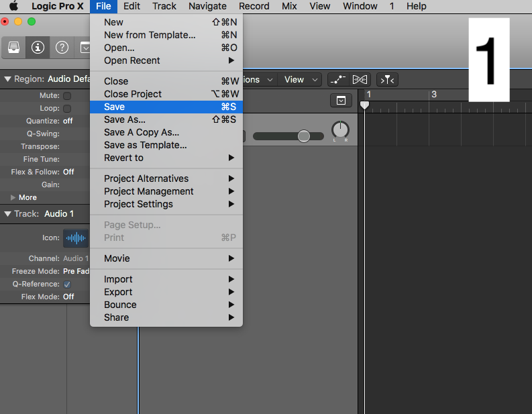Open the track header options box icon

(341, 101)
